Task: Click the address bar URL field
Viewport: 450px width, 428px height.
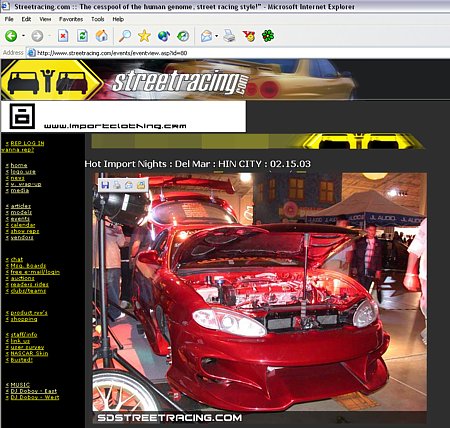Action: point(238,53)
